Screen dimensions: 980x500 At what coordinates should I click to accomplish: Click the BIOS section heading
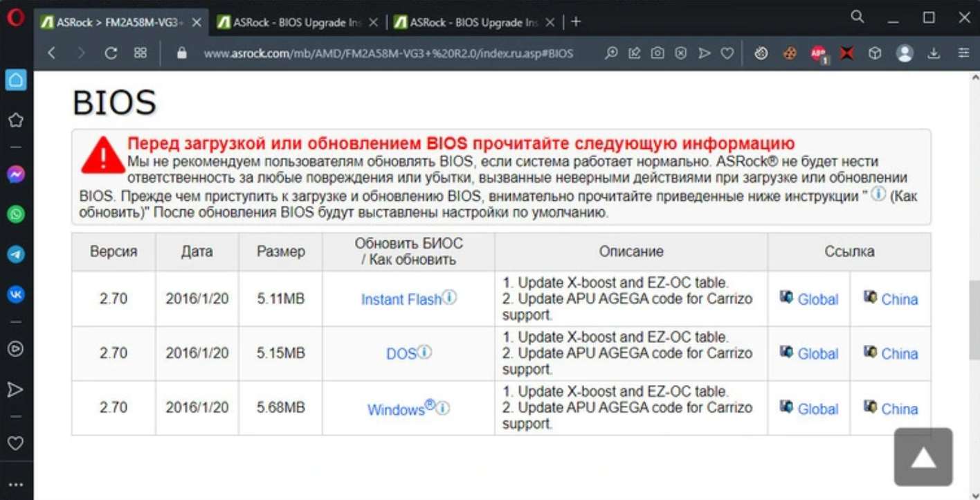pyautogui.click(x=114, y=102)
